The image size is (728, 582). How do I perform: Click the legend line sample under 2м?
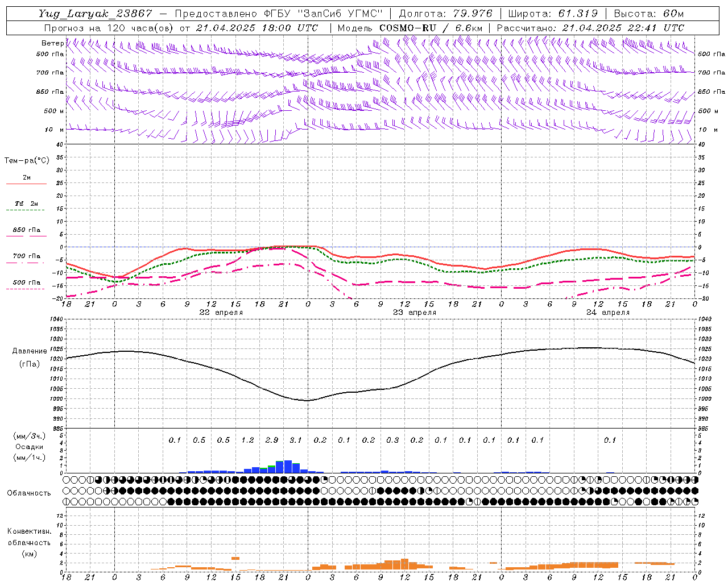pos(26,184)
